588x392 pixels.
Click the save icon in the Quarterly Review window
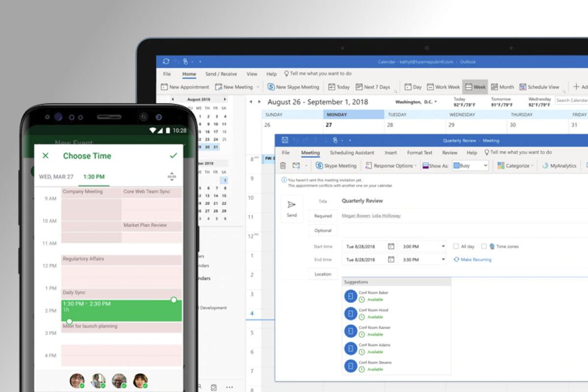pyautogui.click(x=285, y=140)
